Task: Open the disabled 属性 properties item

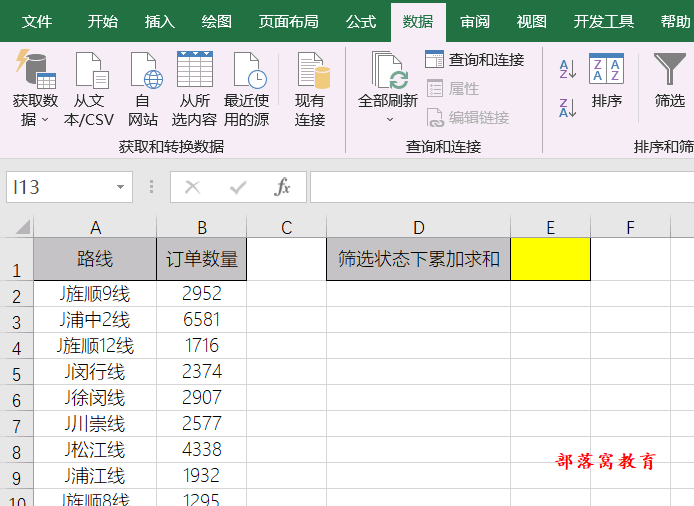Action: pyautogui.click(x=453, y=89)
